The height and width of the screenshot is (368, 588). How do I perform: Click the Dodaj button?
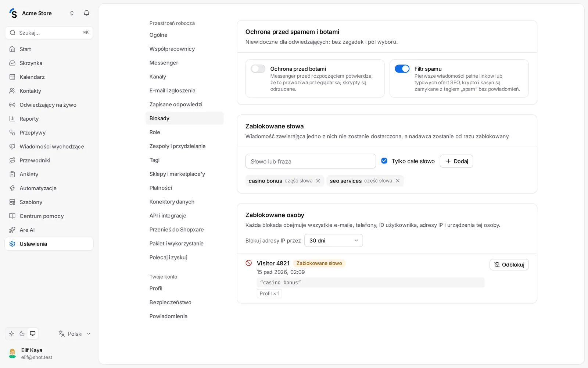tap(456, 161)
